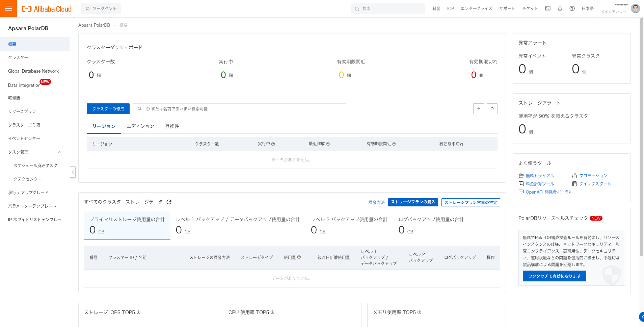Open 軽量版 in the sidebar
Image resolution: width=644 pixels, height=327 pixels.
pos(35,98)
